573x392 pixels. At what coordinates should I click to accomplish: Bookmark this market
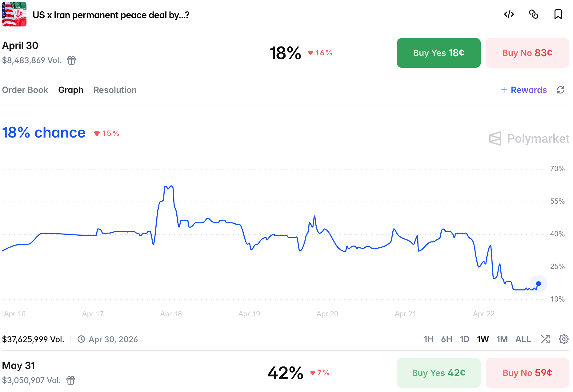pos(558,14)
